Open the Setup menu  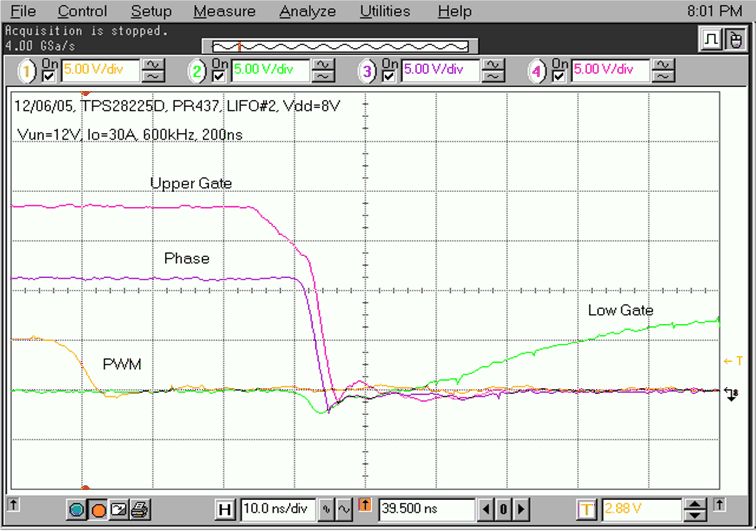tap(151, 11)
